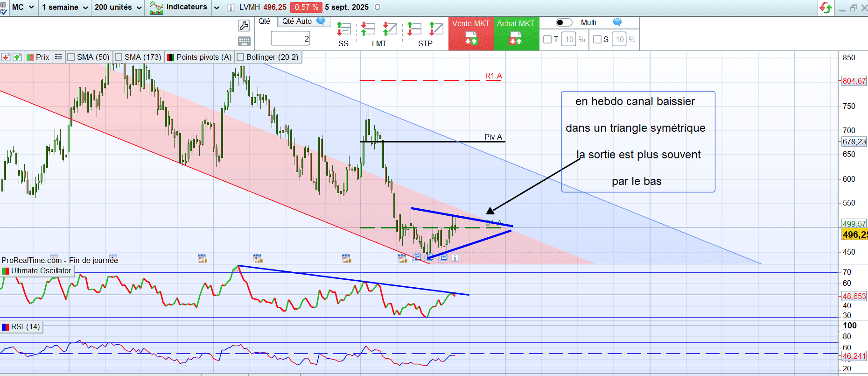Click the keyboard shortcuts icon
This screenshot has height=376, width=868.
[x=244, y=41]
